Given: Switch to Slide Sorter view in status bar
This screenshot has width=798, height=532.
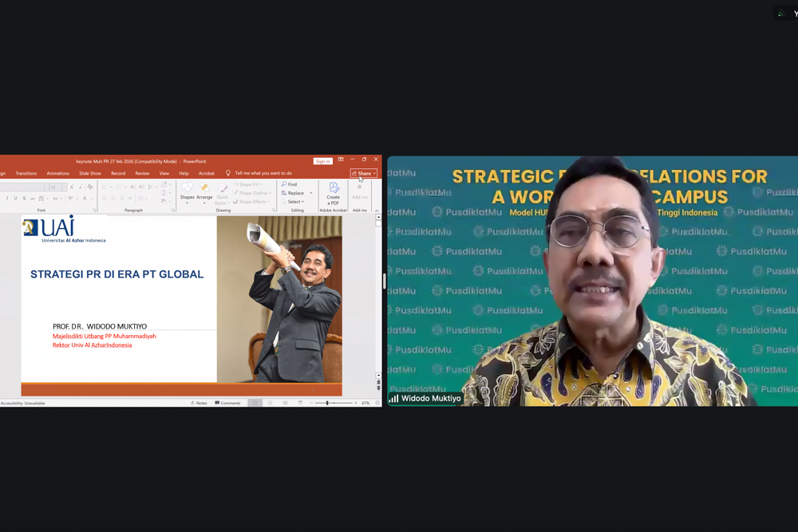Looking at the screenshot, I should pos(270,403).
